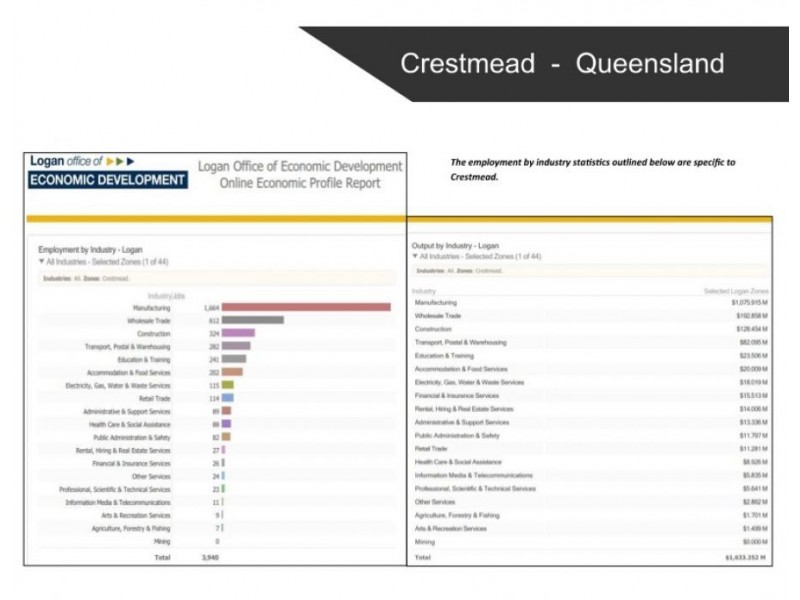Click the Logan Economic Development logo
The image size is (800, 600).
108,172
